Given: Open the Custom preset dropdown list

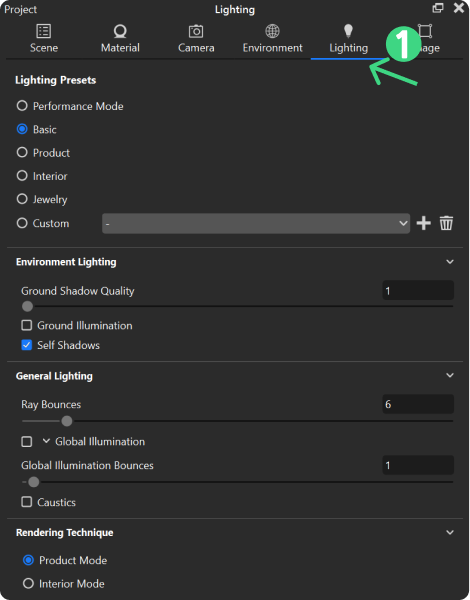Looking at the screenshot, I should click(x=256, y=223).
